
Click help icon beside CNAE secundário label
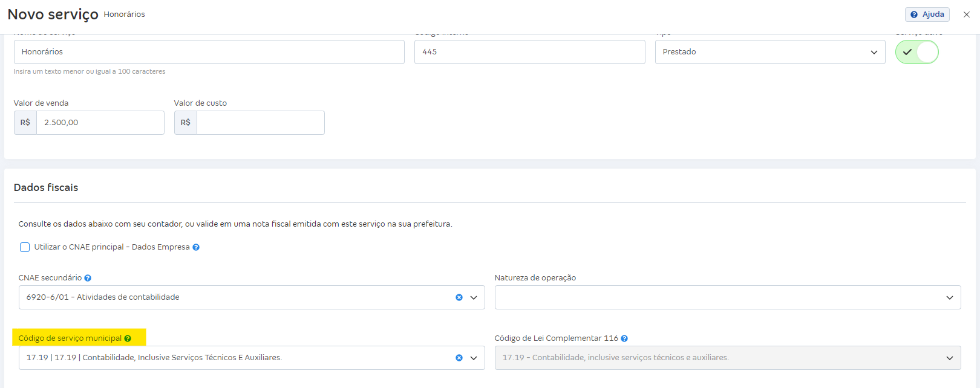[88, 278]
